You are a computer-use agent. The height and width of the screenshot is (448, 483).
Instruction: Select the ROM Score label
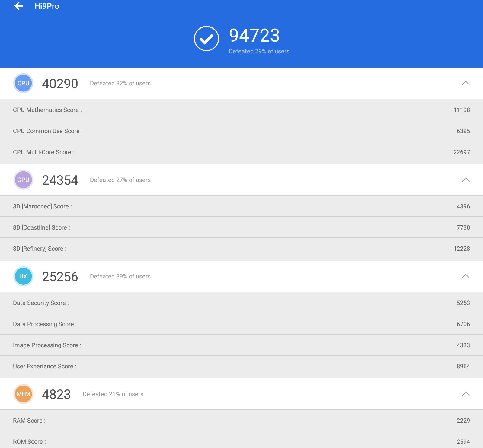pyautogui.click(x=29, y=442)
